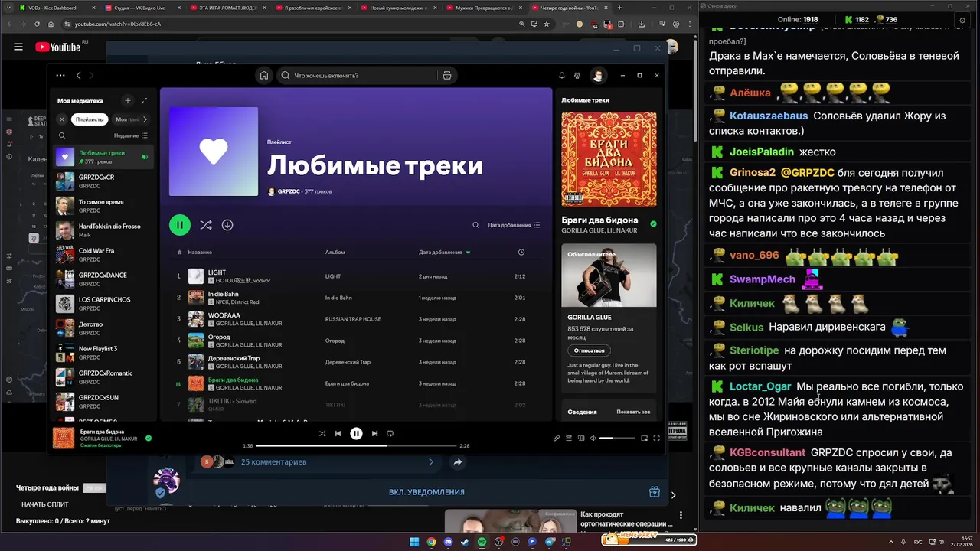Image resolution: width=980 pixels, height=551 pixels.
Task: Open Spotify profile avatar menu
Action: pyautogui.click(x=598, y=76)
